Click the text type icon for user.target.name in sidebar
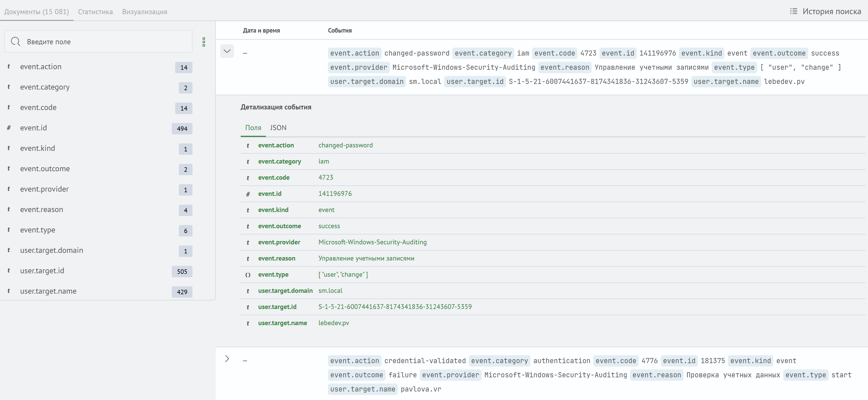Viewport: 868px width, 400px height. pos(9,291)
